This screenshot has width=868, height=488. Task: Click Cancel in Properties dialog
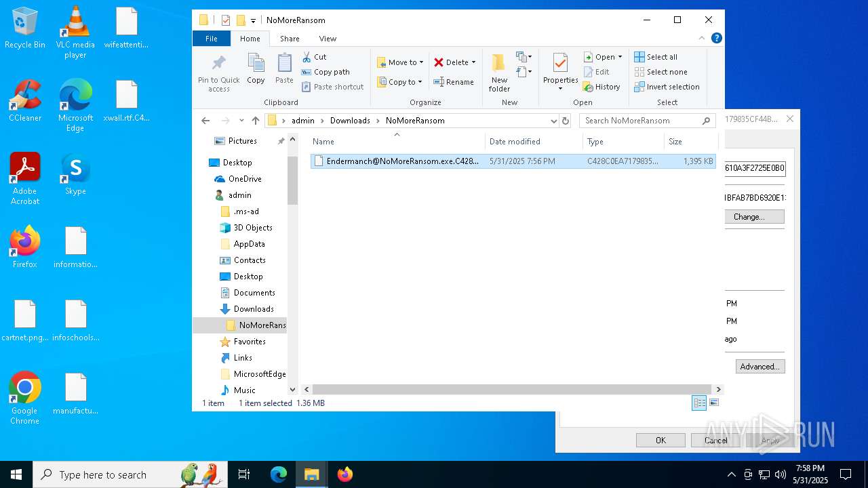715,441
